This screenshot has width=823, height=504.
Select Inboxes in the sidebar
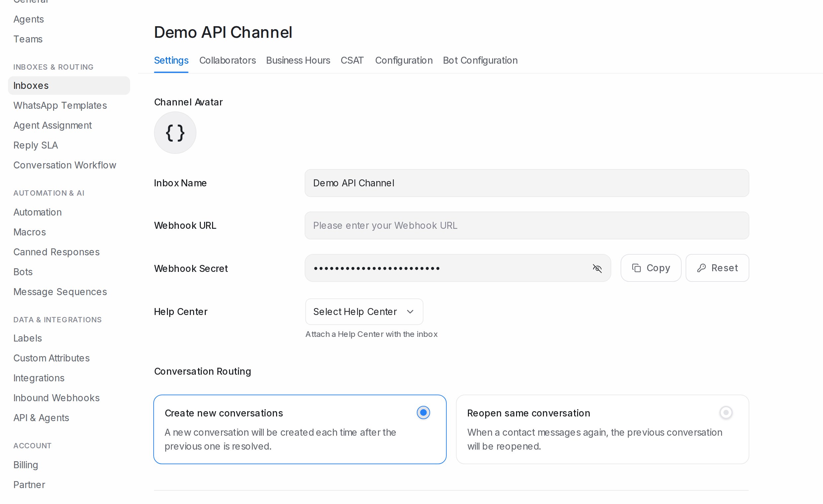pos(69,86)
